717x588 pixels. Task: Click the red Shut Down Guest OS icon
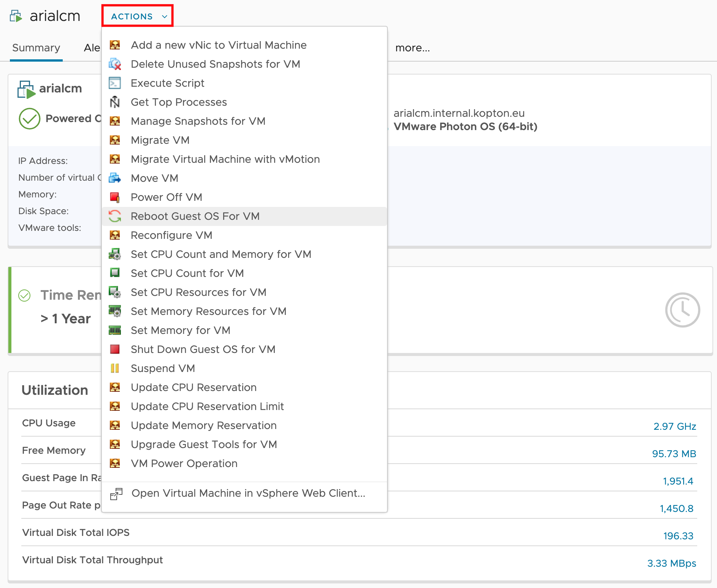[115, 349]
